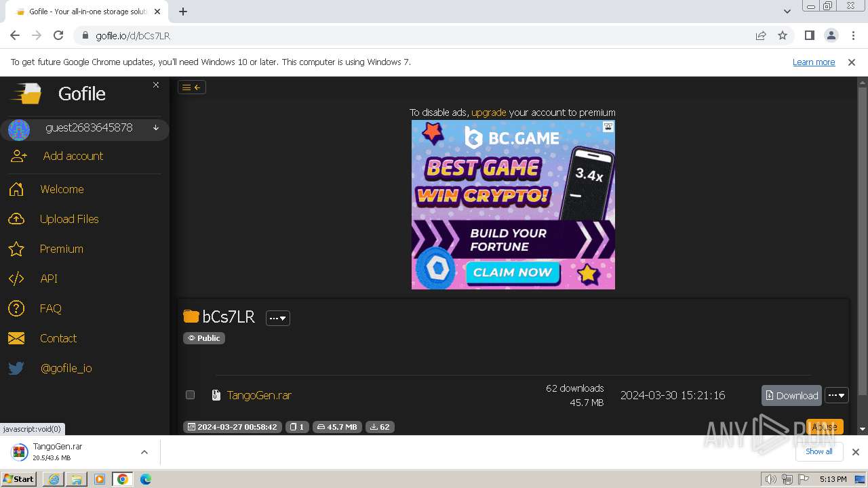This screenshot has height=488, width=868.
Task: Click the Share this page icon
Action: pyautogui.click(x=761, y=35)
